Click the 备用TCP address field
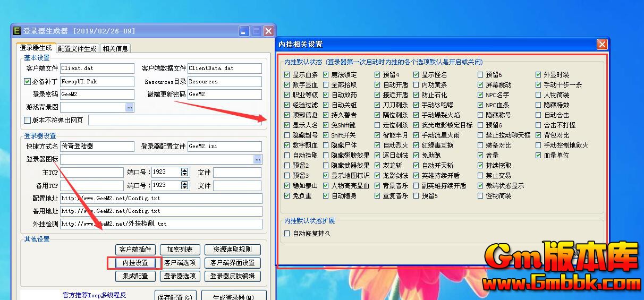This screenshot has height=300, width=644. click(x=92, y=186)
